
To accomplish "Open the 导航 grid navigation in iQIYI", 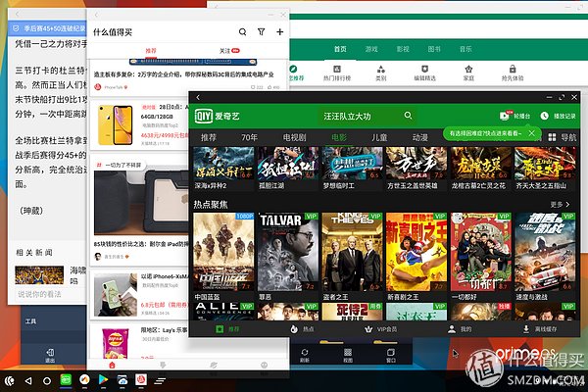I will [x=563, y=137].
